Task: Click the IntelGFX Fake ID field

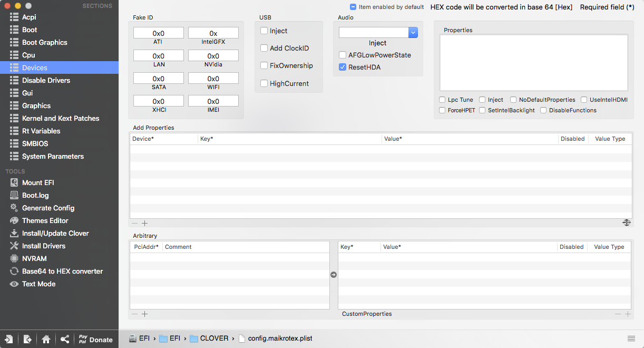Action: (213, 33)
